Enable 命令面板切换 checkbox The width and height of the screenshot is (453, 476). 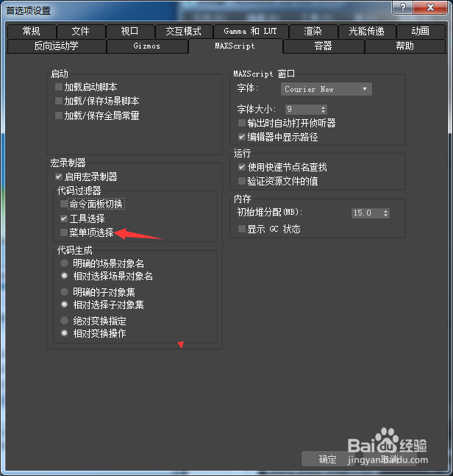pos(64,204)
